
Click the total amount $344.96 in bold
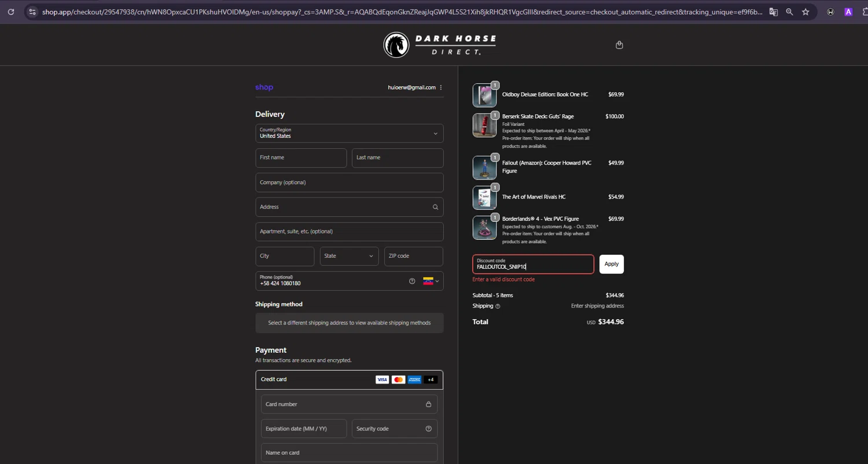point(610,321)
